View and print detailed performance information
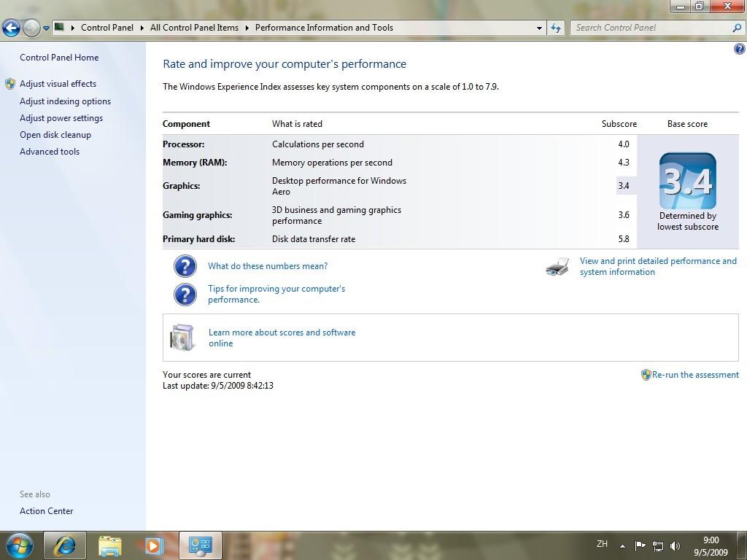 pos(658,267)
